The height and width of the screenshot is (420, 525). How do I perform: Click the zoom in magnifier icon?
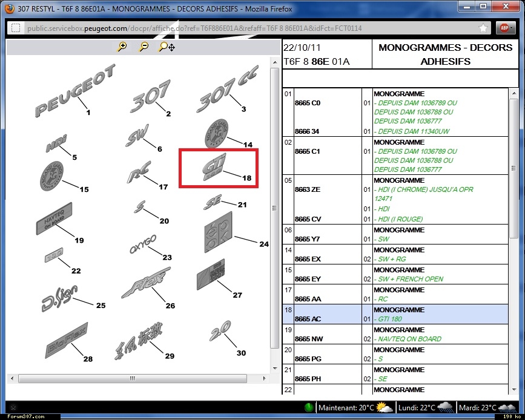tap(122, 47)
